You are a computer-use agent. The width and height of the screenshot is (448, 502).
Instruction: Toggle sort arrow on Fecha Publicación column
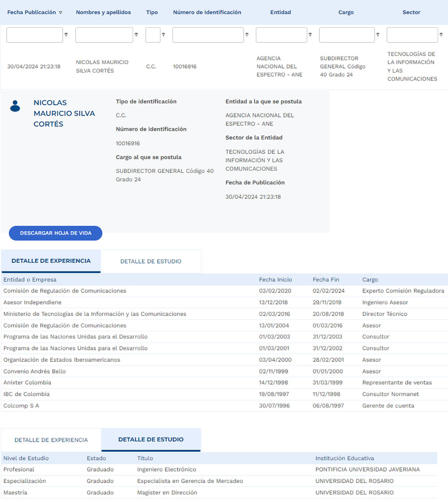[60, 13]
